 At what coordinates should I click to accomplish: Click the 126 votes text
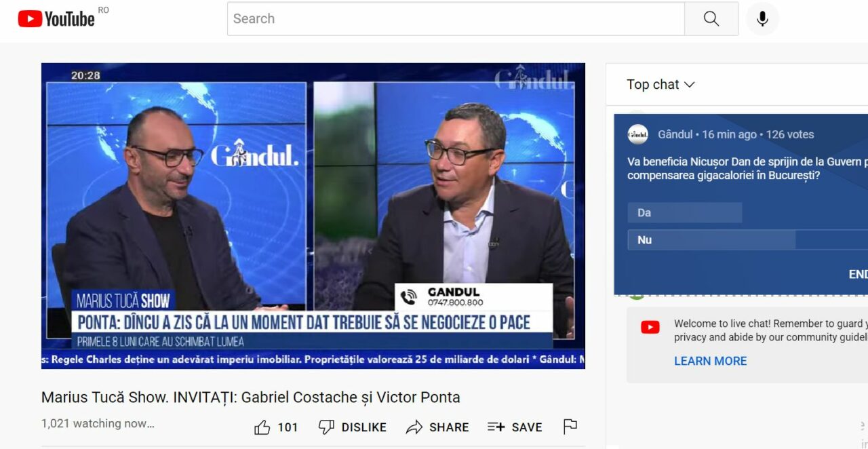(x=790, y=134)
